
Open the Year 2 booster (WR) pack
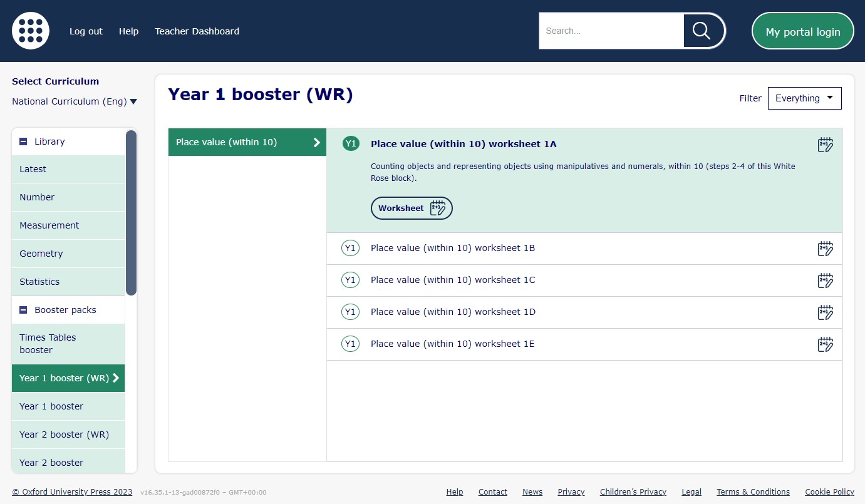(68, 435)
